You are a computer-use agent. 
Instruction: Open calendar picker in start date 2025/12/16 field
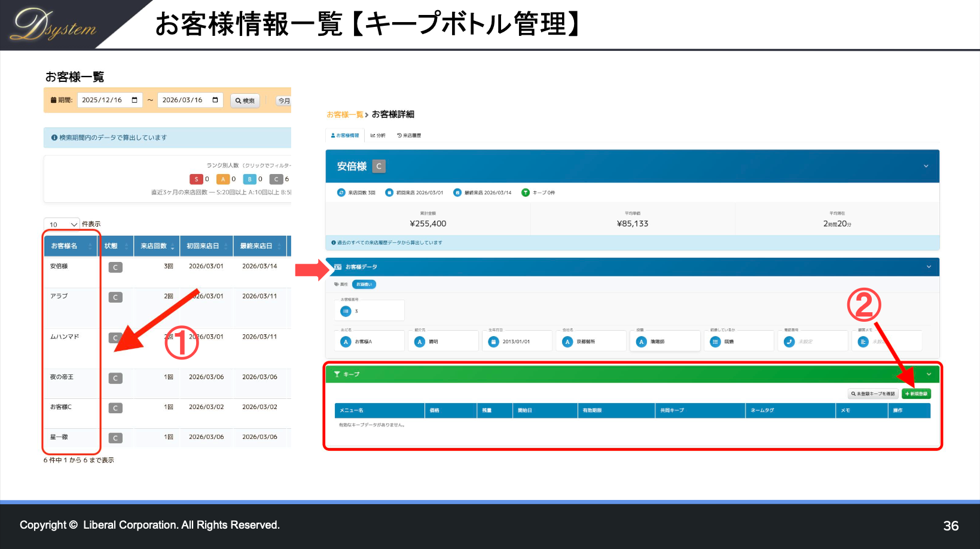(x=135, y=100)
